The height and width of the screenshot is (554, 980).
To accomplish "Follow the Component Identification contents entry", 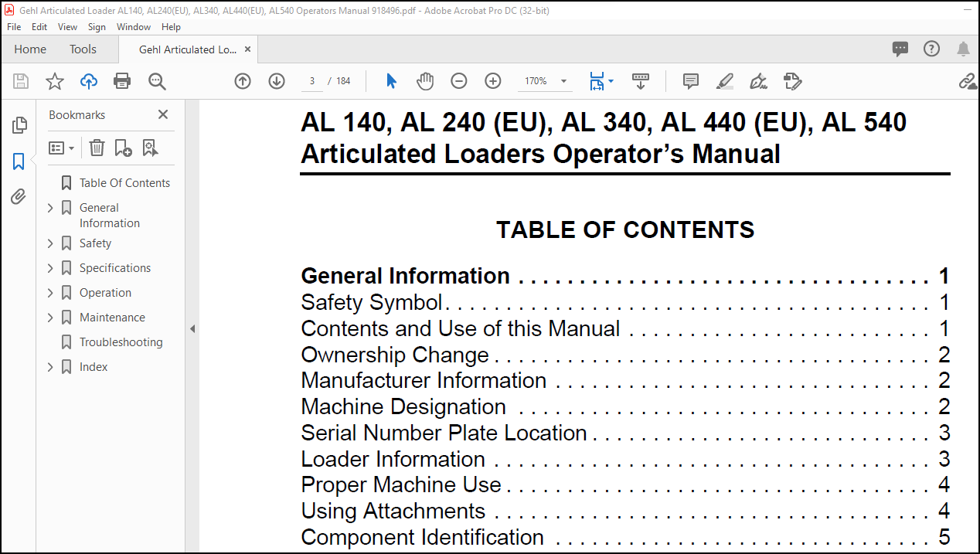I will pos(625,537).
